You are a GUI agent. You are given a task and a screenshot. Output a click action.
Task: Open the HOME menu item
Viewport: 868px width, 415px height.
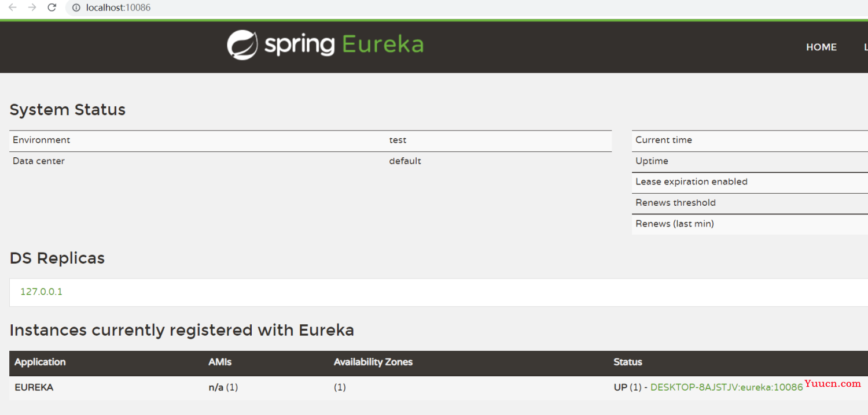point(821,47)
